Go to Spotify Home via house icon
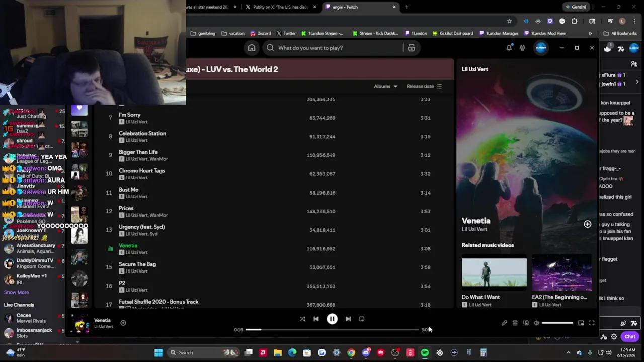The image size is (644, 362). (252, 48)
